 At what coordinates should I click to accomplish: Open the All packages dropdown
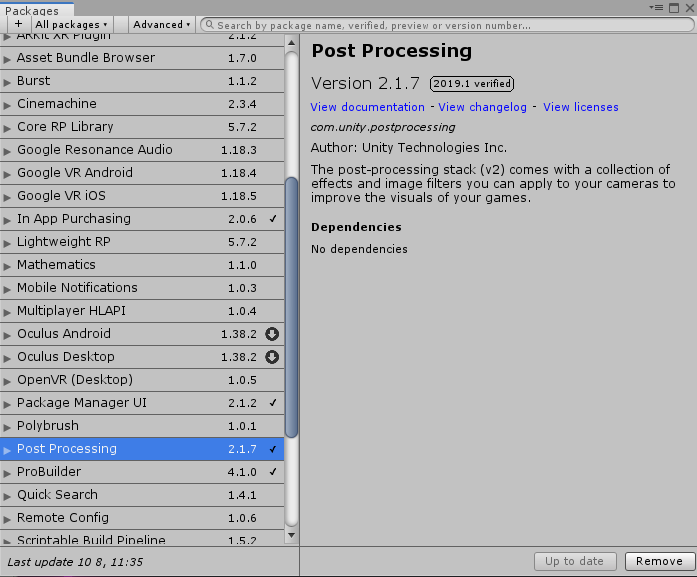pos(72,24)
